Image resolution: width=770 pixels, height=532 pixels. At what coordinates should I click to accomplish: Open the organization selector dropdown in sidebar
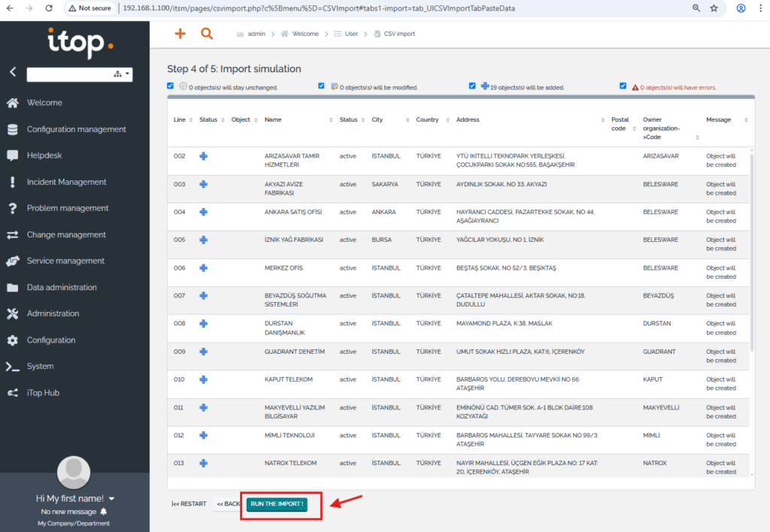121,74
